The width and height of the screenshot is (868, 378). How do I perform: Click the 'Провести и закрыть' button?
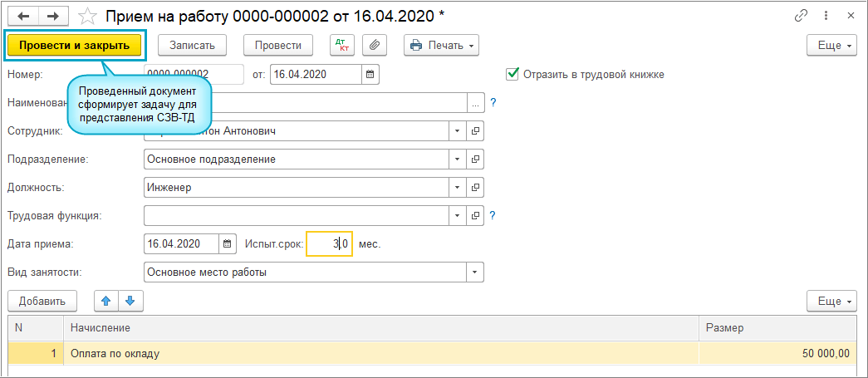click(x=74, y=45)
